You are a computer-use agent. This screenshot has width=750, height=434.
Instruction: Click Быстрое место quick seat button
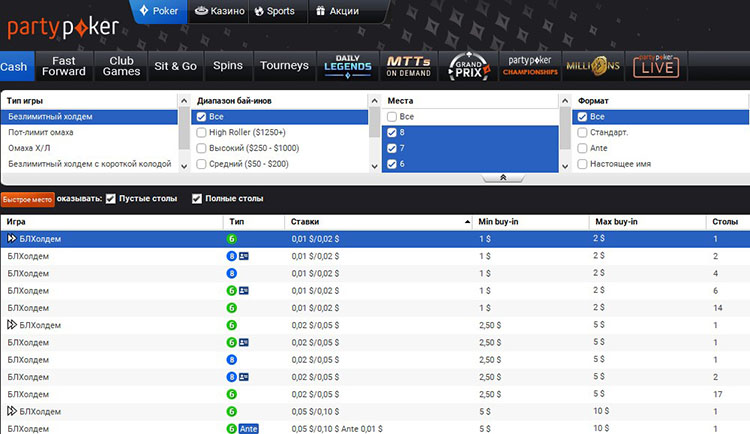(27, 200)
